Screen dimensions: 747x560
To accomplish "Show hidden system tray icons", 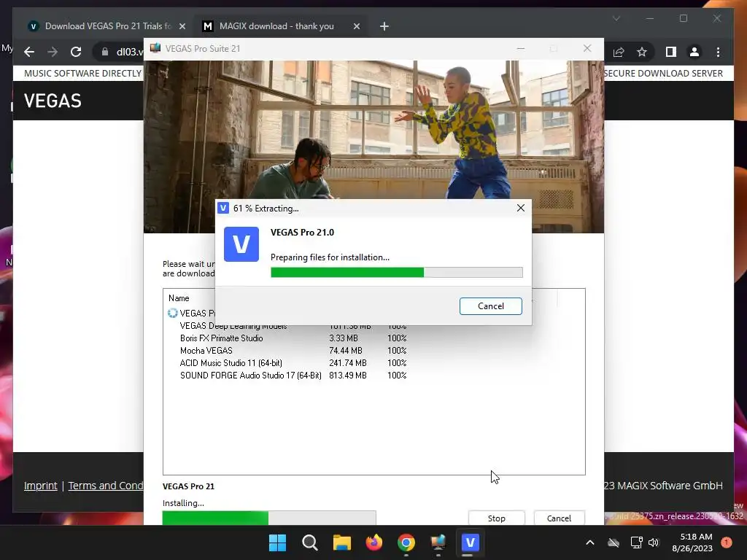I will (x=589, y=542).
